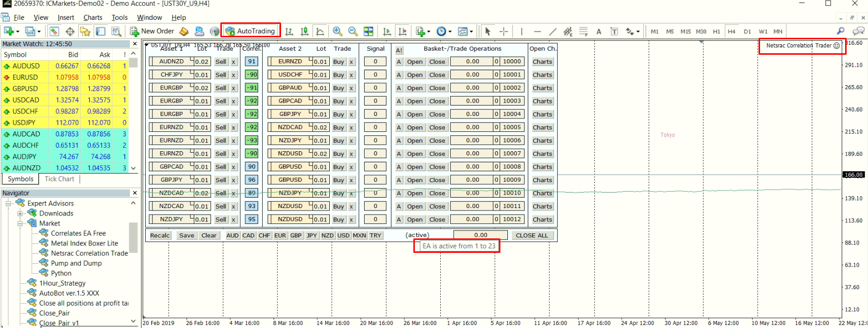Select the Text label 'A' tool
This screenshot has height=328, width=868.
coord(598,31)
